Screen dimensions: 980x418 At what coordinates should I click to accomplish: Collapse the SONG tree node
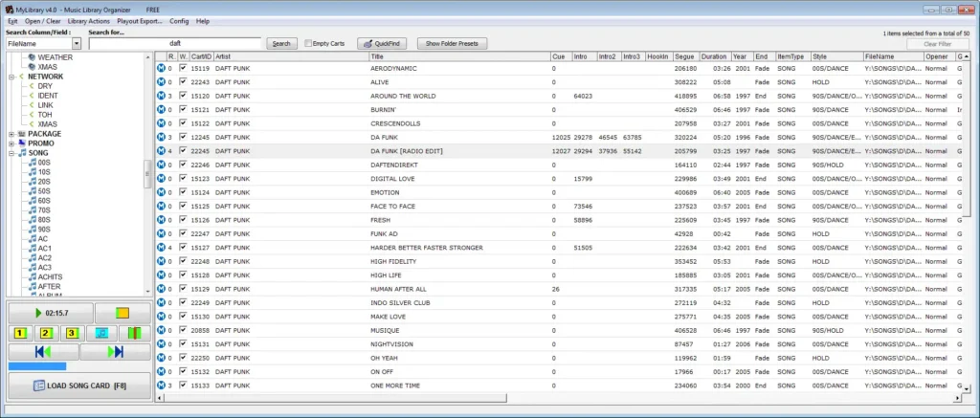point(11,153)
